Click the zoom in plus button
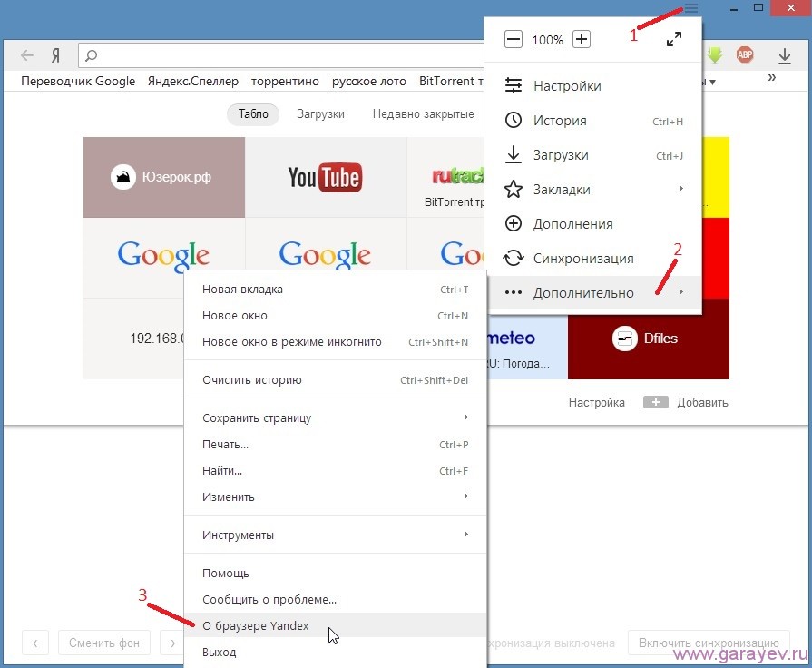 point(582,39)
